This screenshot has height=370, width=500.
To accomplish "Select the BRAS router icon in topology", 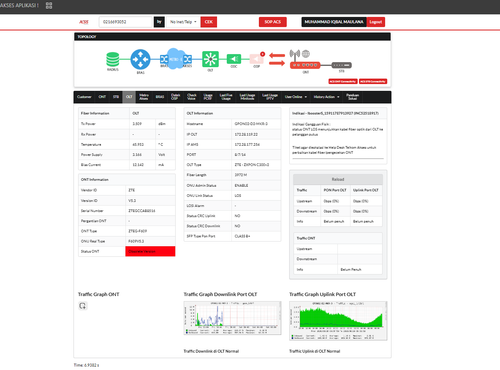I will pos(140,59).
